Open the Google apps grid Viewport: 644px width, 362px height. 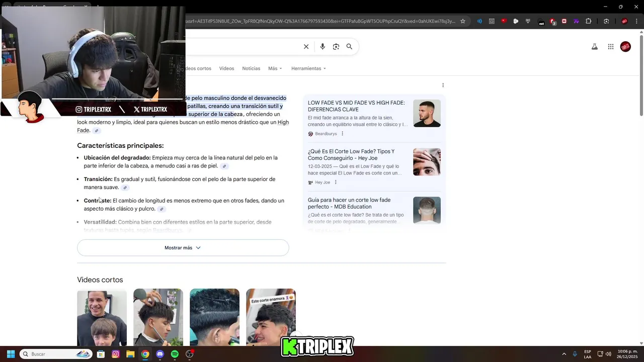611,47
